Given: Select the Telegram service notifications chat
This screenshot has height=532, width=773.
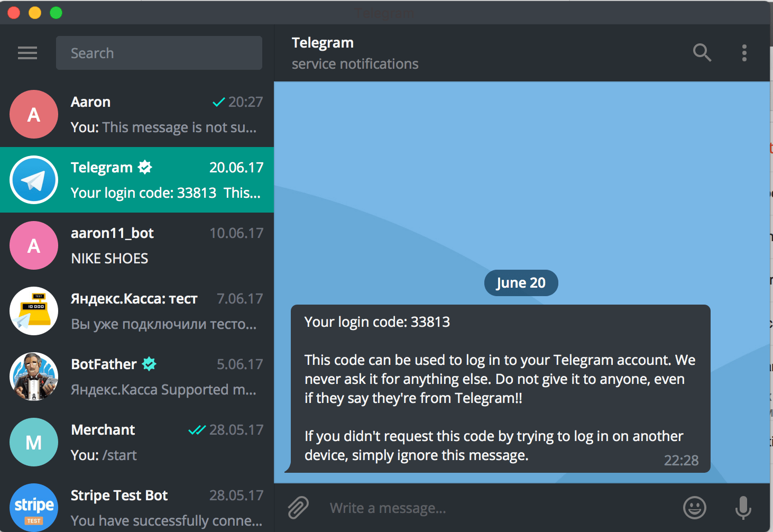Looking at the screenshot, I should [x=137, y=180].
